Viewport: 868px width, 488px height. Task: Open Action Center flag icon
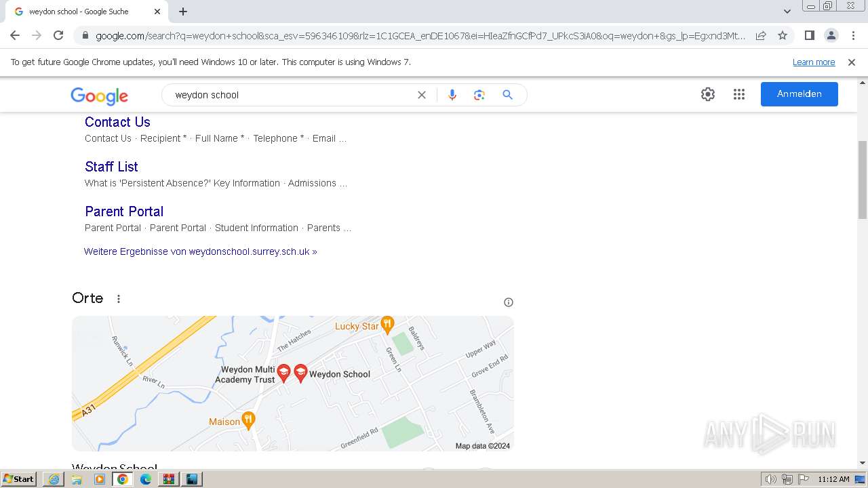point(804,479)
